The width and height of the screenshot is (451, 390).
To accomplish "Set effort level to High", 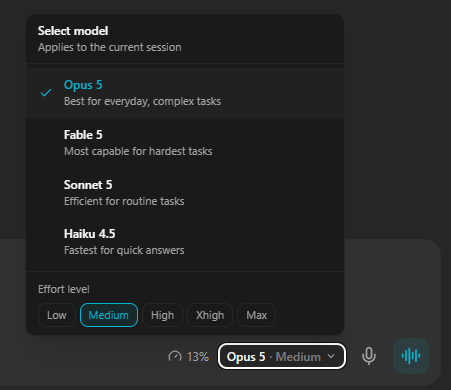I will [x=162, y=315].
